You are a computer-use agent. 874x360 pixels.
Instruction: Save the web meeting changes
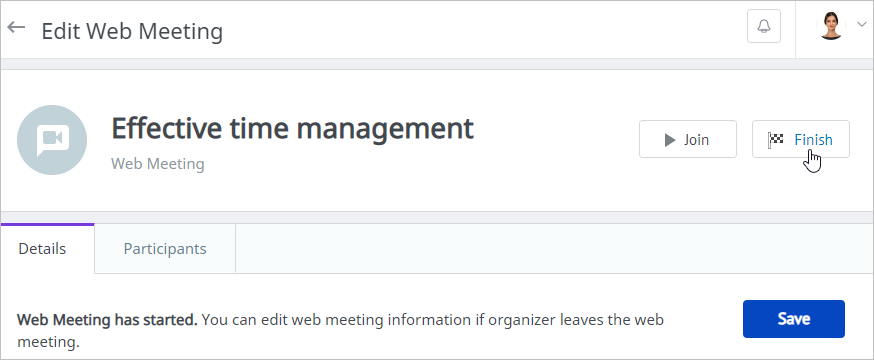tap(794, 319)
